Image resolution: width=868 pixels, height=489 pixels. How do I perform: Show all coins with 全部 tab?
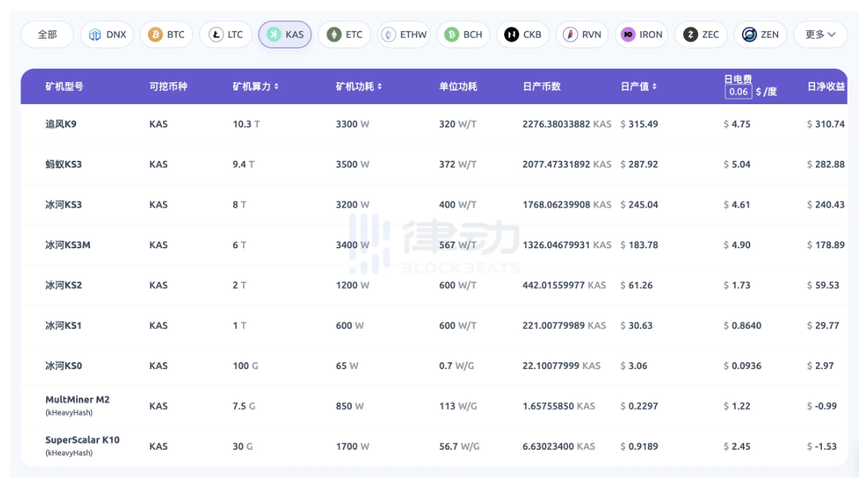click(47, 35)
